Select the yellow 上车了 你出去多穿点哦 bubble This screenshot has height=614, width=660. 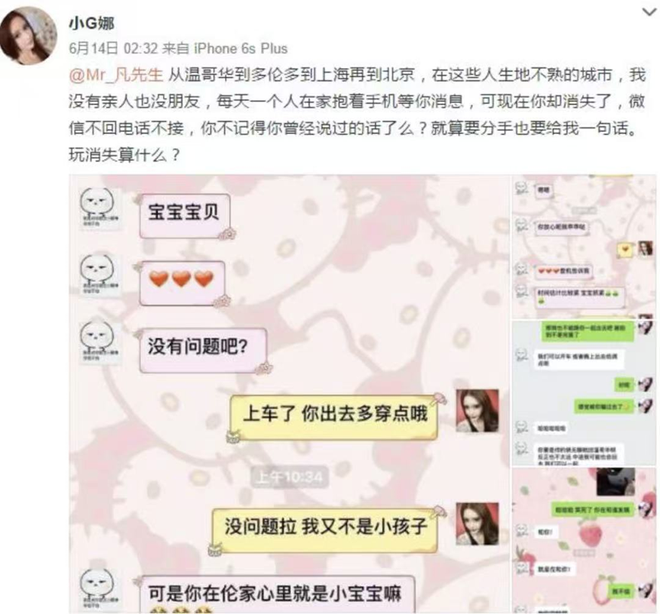pos(334,417)
